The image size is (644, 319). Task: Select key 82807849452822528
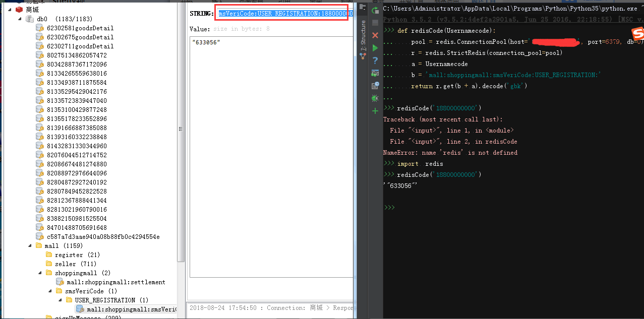tap(77, 191)
